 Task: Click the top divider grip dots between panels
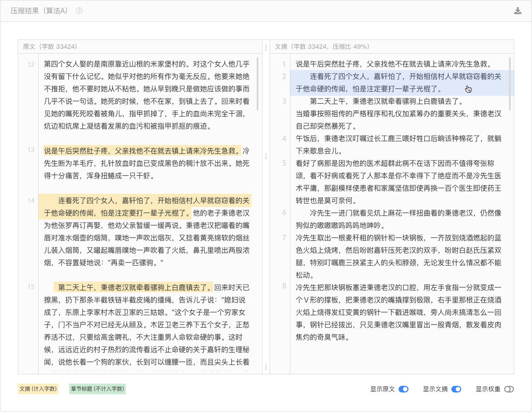[266, 47]
